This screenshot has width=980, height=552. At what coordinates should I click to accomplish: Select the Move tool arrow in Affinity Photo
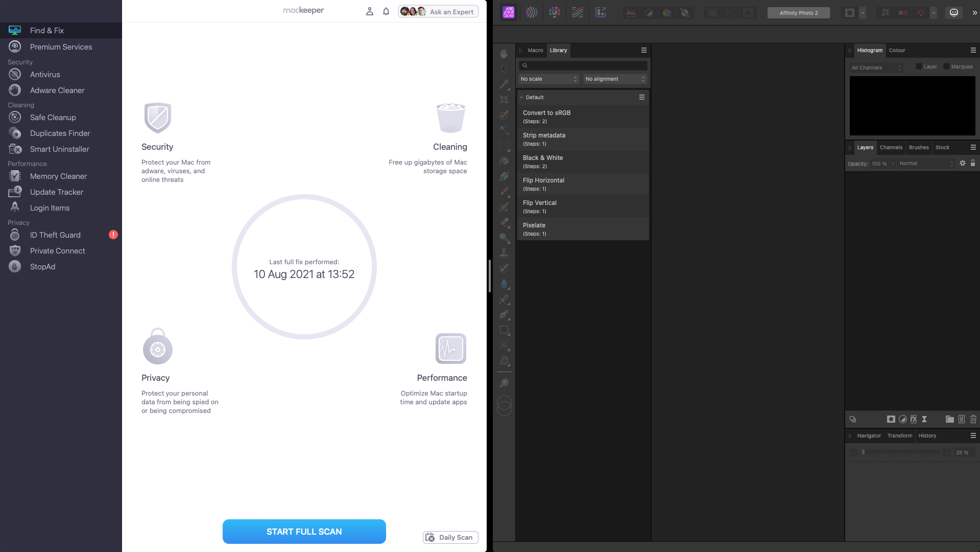(x=504, y=69)
